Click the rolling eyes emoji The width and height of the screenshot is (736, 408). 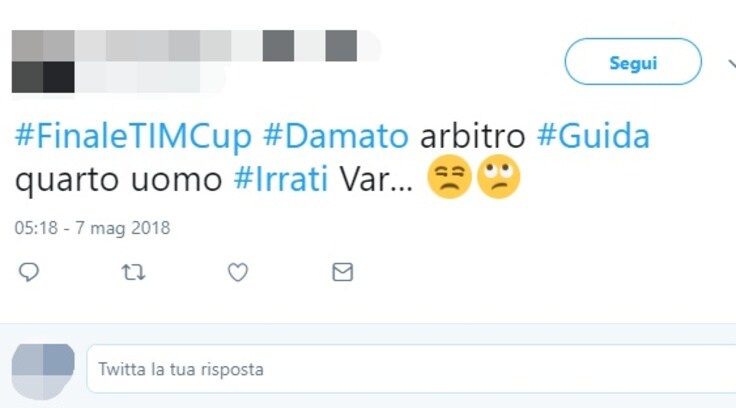(498, 177)
